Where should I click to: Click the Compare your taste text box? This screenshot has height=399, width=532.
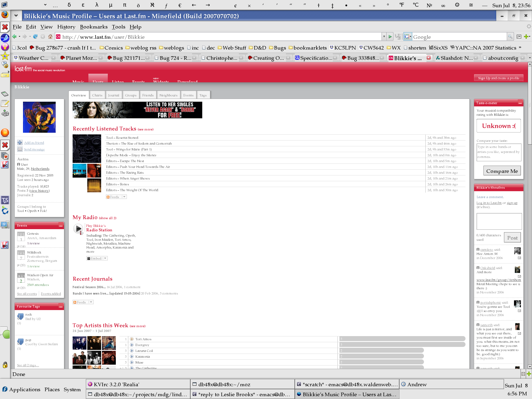click(499, 152)
